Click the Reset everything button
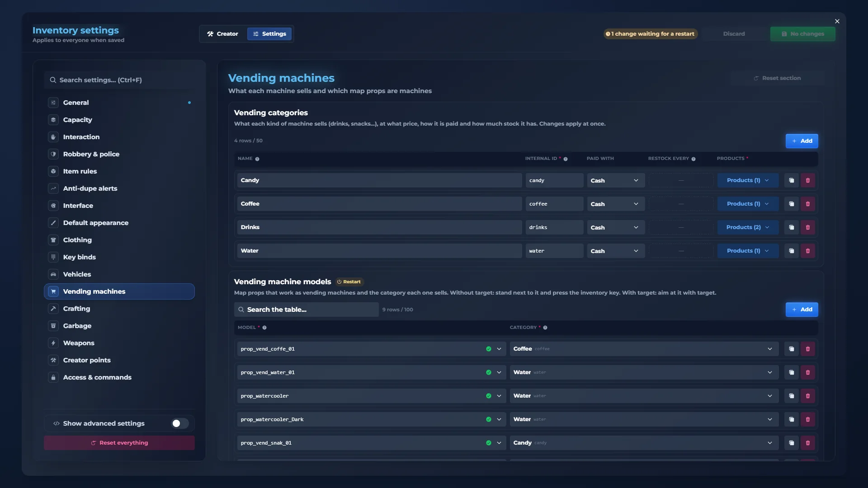This screenshot has height=488, width=868. (x=119, y=443)
